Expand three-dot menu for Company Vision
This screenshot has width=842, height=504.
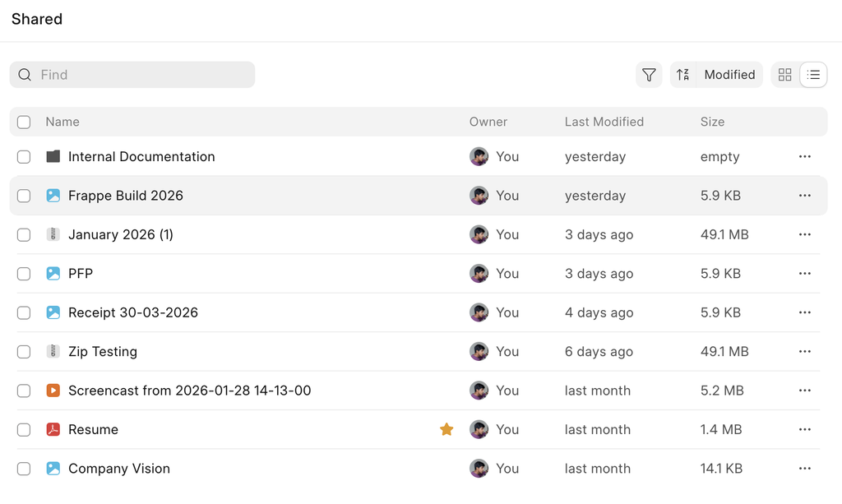coord(804,469)
